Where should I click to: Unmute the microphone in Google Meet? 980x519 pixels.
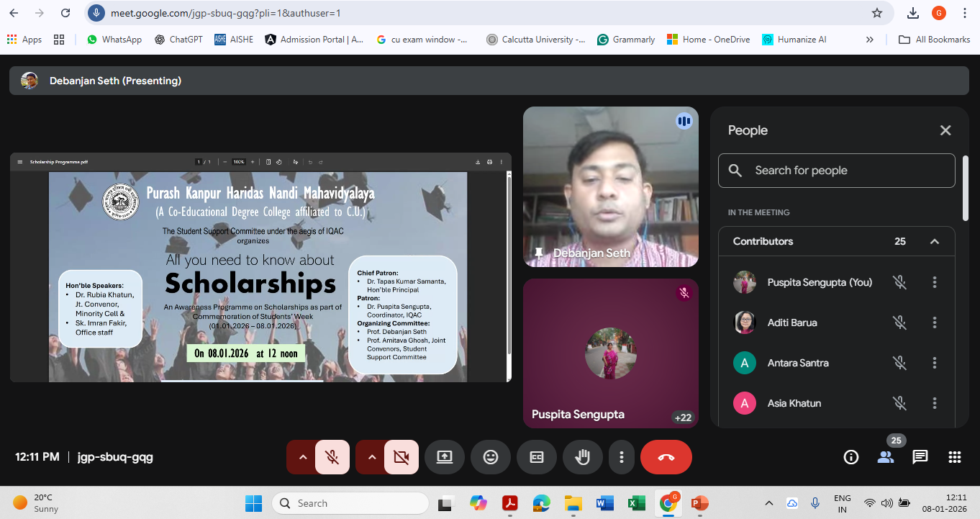(x=332, y=457)
